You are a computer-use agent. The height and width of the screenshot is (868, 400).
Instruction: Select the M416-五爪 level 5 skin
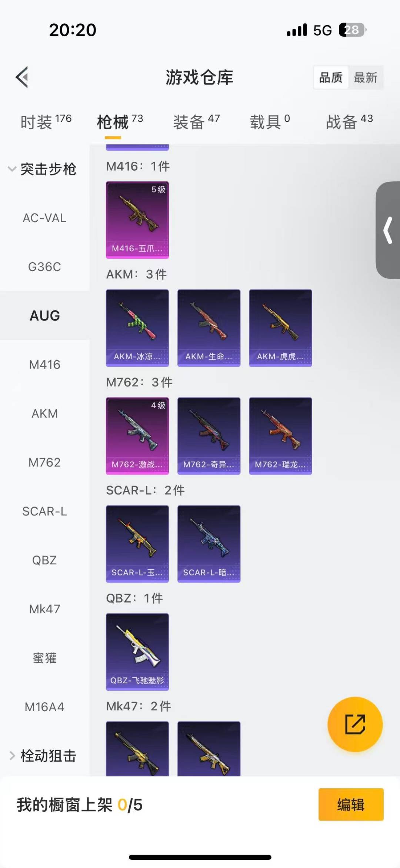[137, 220]
